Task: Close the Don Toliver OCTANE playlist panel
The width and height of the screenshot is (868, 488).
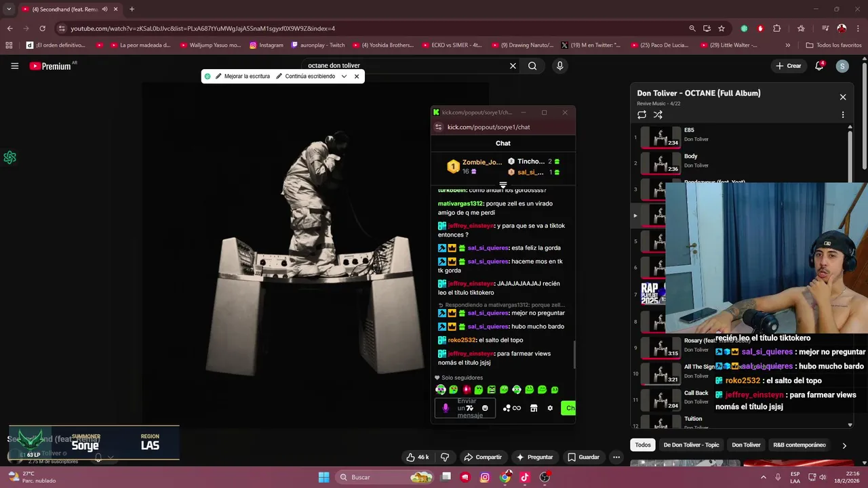Action: (843, 97)
